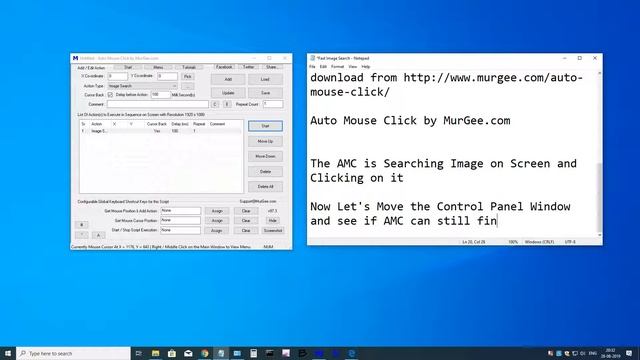Click the X Co-ordinate input field
The width and height of the screenshot is (640, 360).
point(118,76)
